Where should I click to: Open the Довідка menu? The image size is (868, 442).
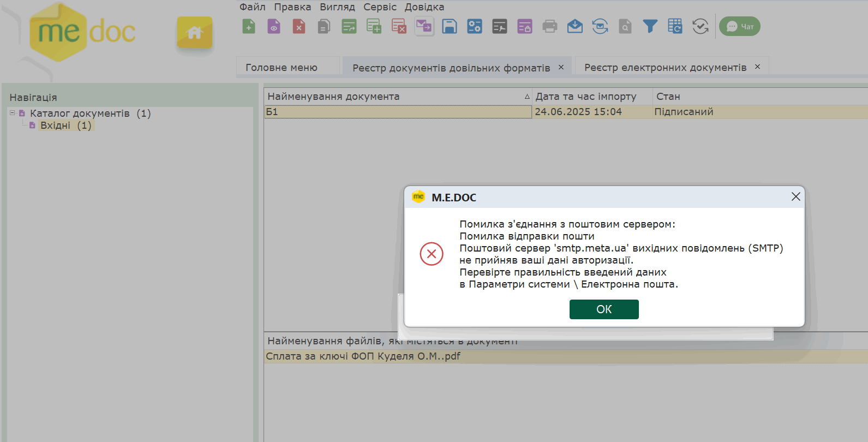click(424, 7)
